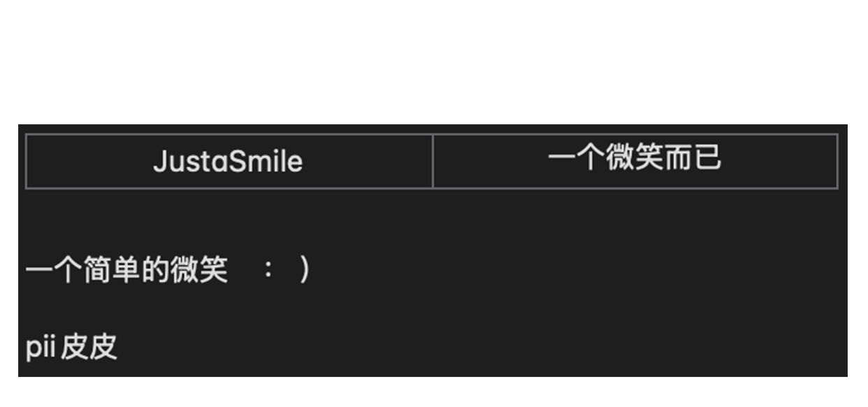The image size is (868, 407).
Task: Click the table's right border edge
Action: 837,161
